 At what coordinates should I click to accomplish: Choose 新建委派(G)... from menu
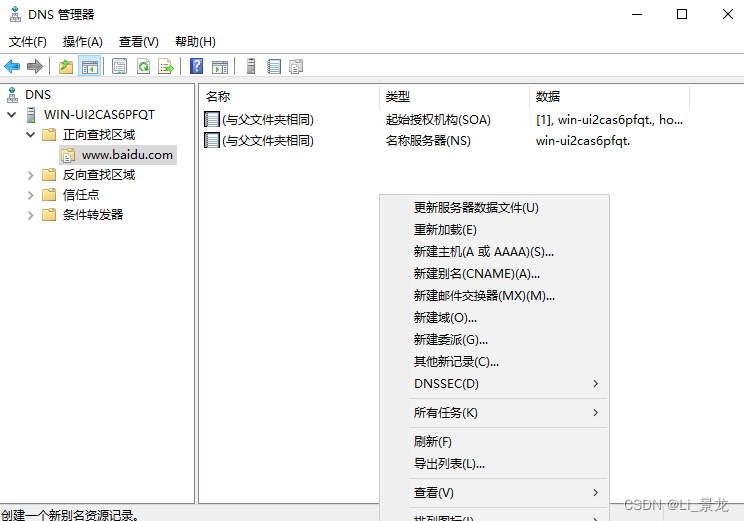tap(494, 340)
